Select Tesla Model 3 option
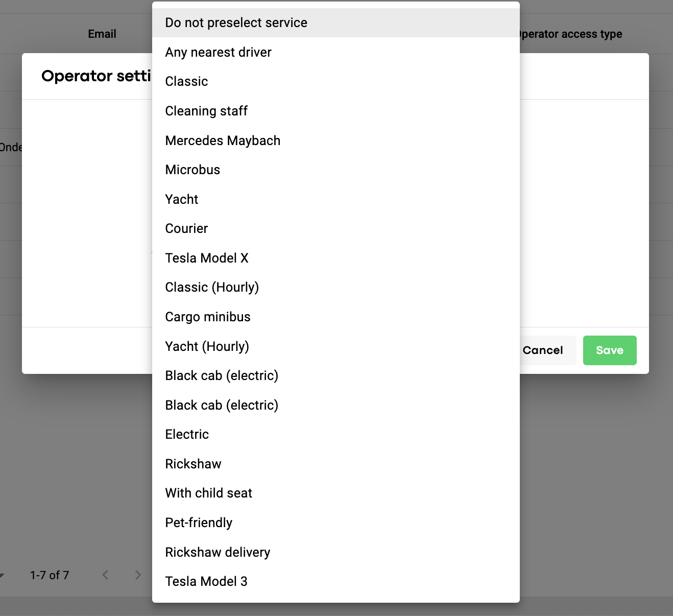This screenshot has width=673, height=616. click(x=206, y=581)
